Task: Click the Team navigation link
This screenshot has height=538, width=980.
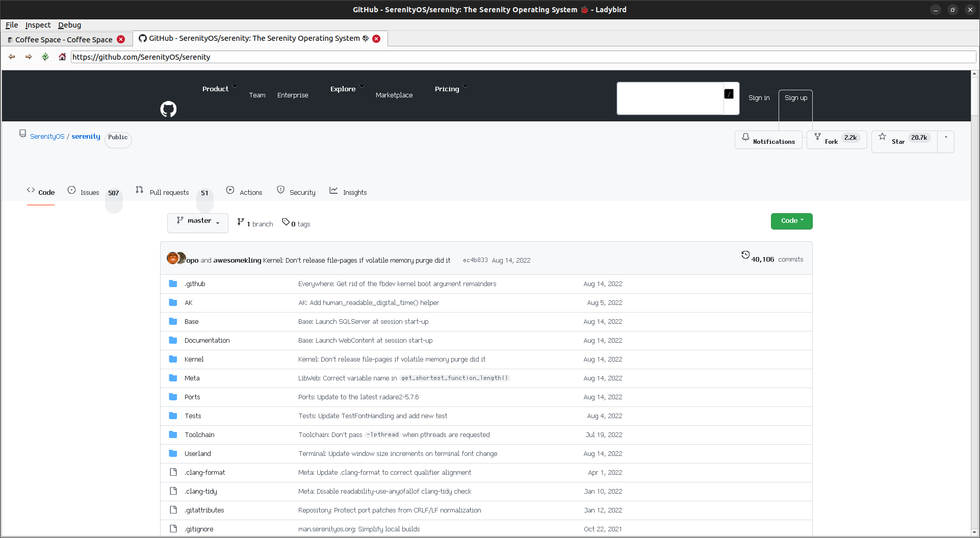Action: [x=257, y=95]
